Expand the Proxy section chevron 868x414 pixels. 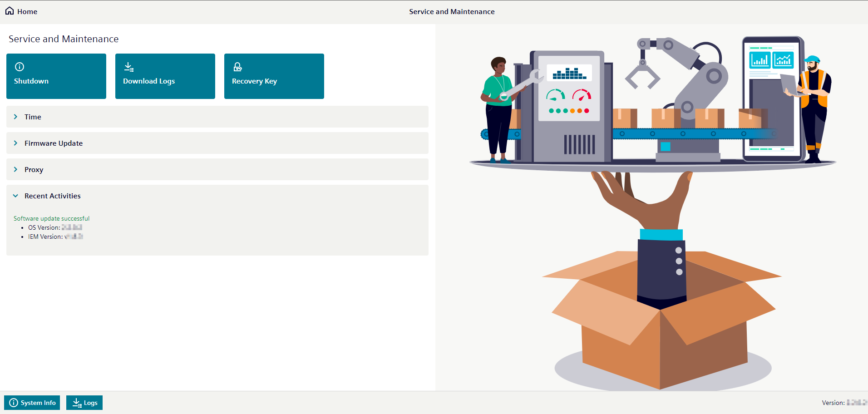[15, 169]
